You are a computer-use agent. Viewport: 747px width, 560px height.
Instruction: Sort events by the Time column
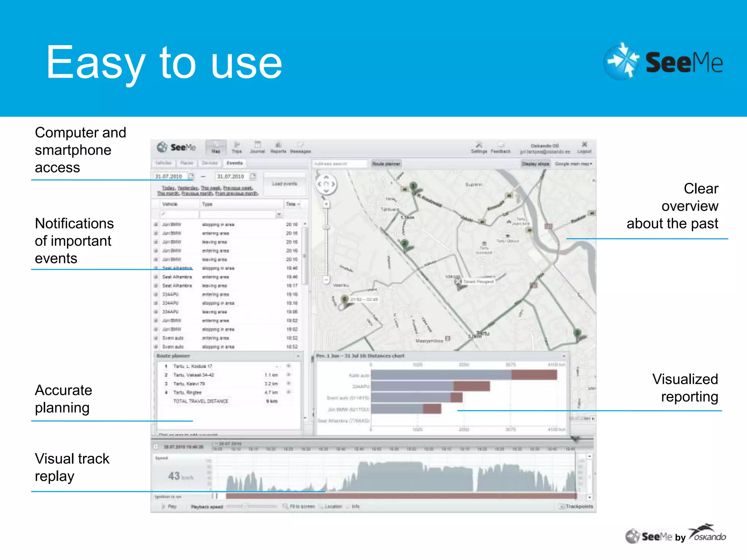coord(293,204)
